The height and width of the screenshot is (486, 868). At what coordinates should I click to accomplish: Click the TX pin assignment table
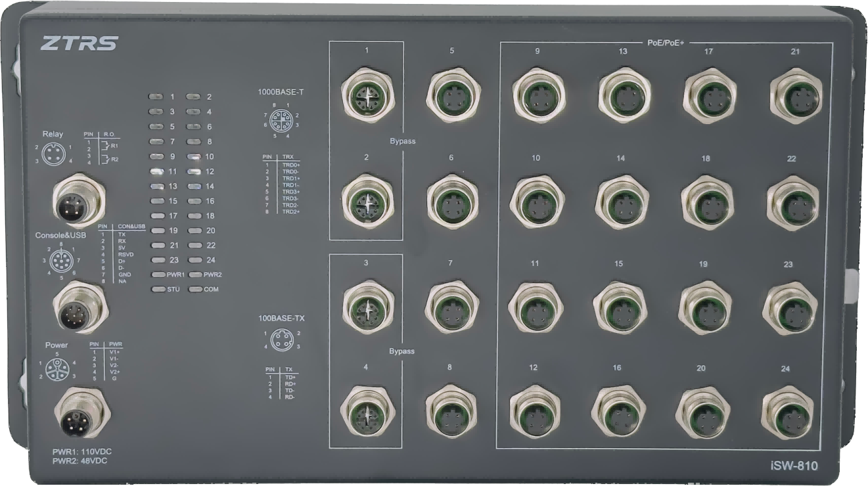[x=281, y=384]
